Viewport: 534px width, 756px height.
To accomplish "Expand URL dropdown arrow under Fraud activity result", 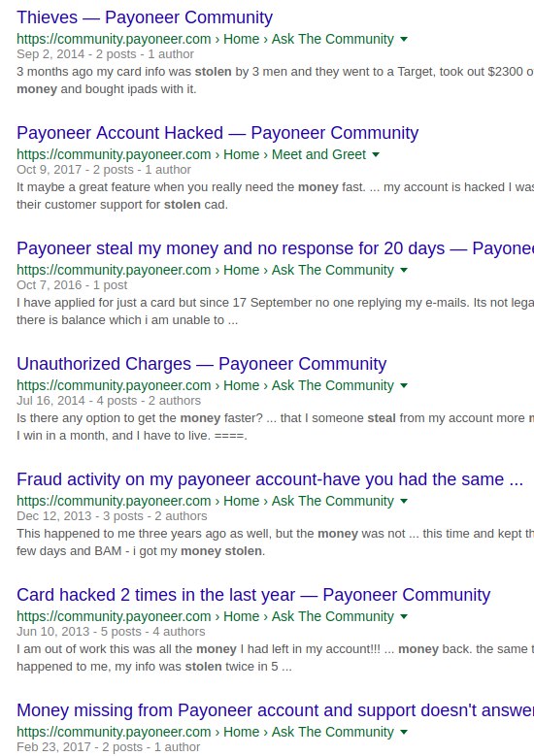I will pos(404,501).
